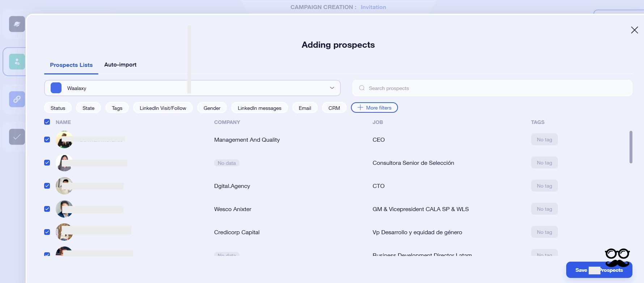Image resolution: width=644 pixels, height=283 pixels.
Task: Click the TAGS column header
Action: coord(538,122)
